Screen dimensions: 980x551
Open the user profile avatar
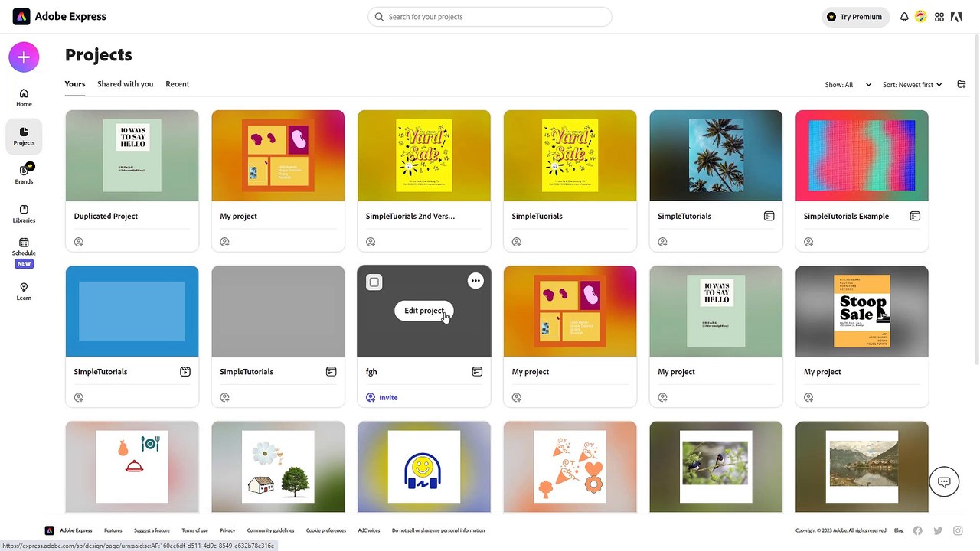coord(921,17)
